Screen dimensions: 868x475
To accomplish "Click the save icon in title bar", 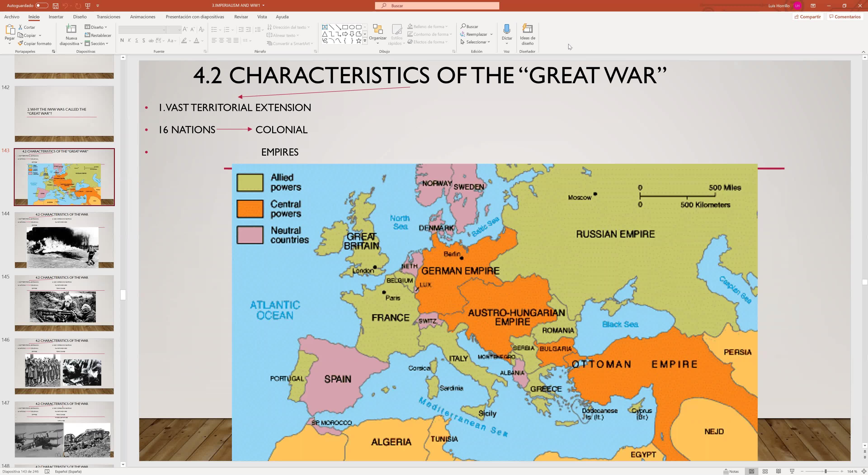I will pos(56,6).
